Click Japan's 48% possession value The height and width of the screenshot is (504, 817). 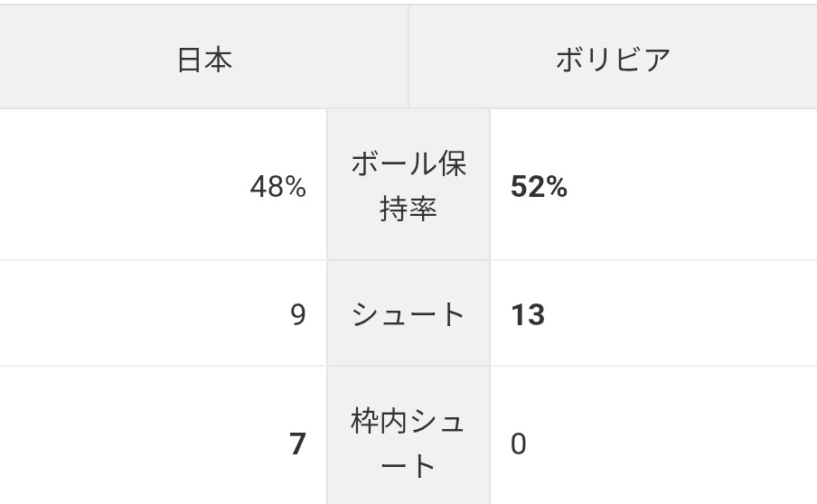click(x=277, y=187)
